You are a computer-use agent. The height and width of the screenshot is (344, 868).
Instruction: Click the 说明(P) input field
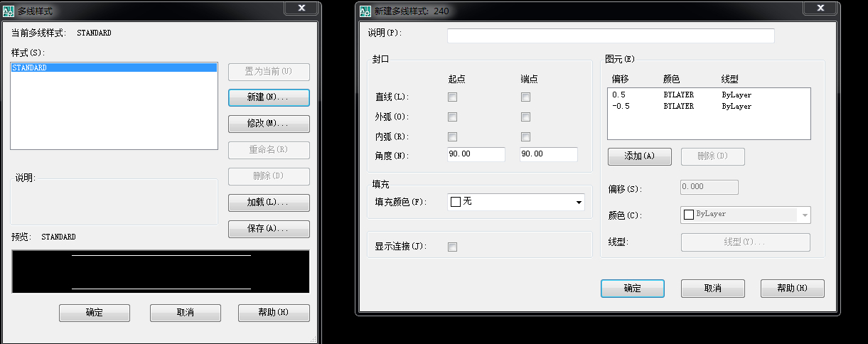click(611, 36)
